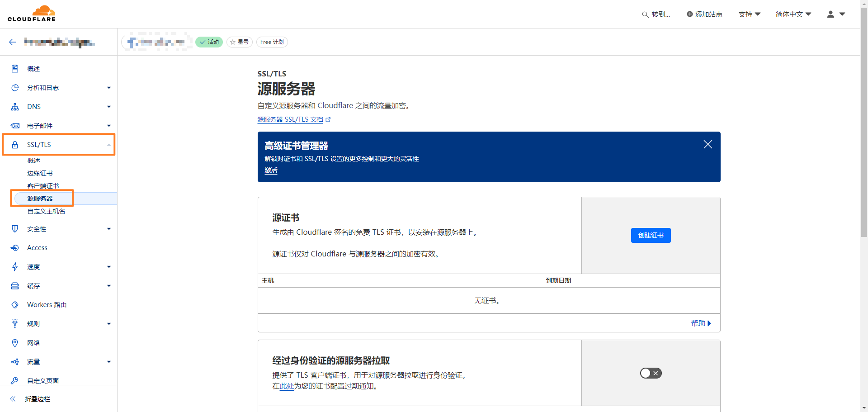Click 折叠边栏 at sidebar bottom
Image resolution: width=868 pixels, height=412 pixels.
pyautogui.click(x=38, y=399)
